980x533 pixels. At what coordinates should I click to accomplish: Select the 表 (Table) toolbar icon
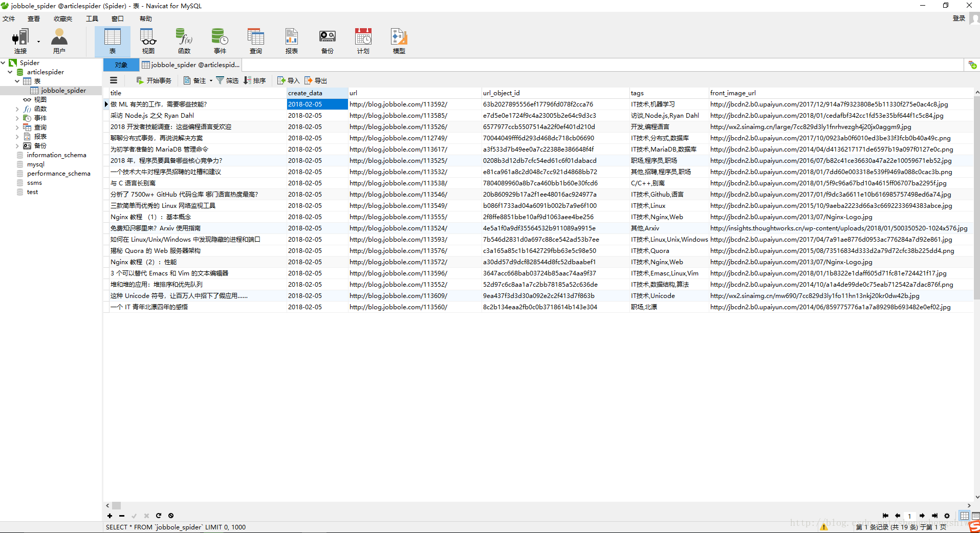coord(112,41)
